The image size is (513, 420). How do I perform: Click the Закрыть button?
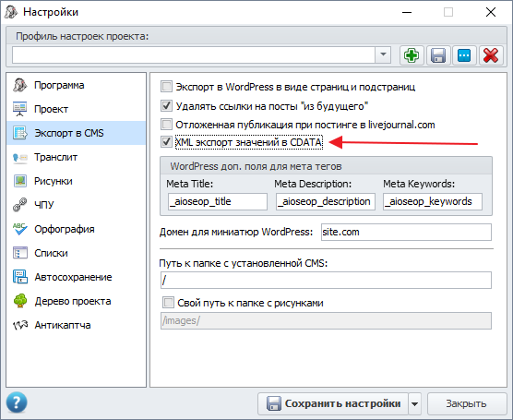coord(466,404)
